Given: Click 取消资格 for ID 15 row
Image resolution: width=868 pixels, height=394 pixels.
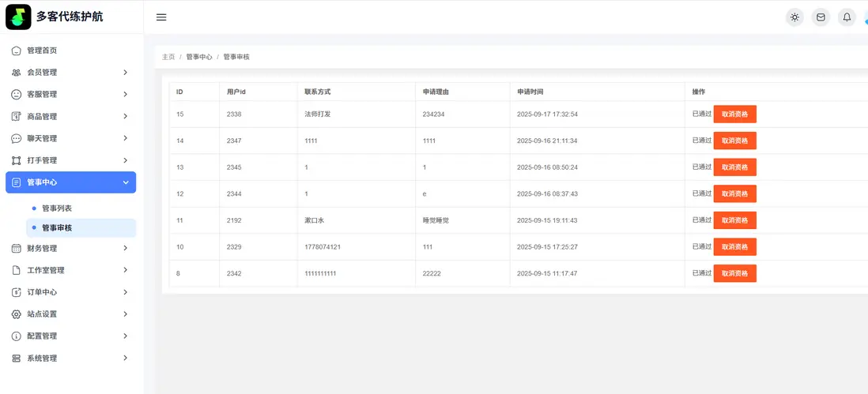Looking at the screenshot, I should (x=734, y=114).
